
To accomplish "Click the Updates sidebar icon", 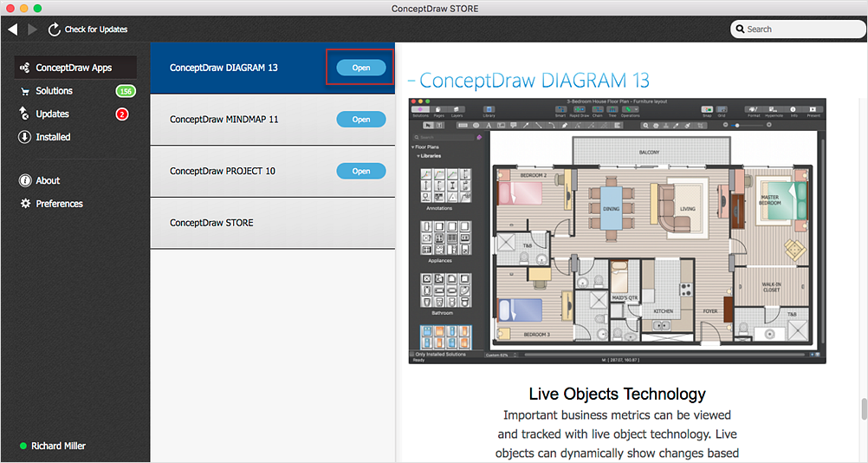I will (x=23, y=114).
